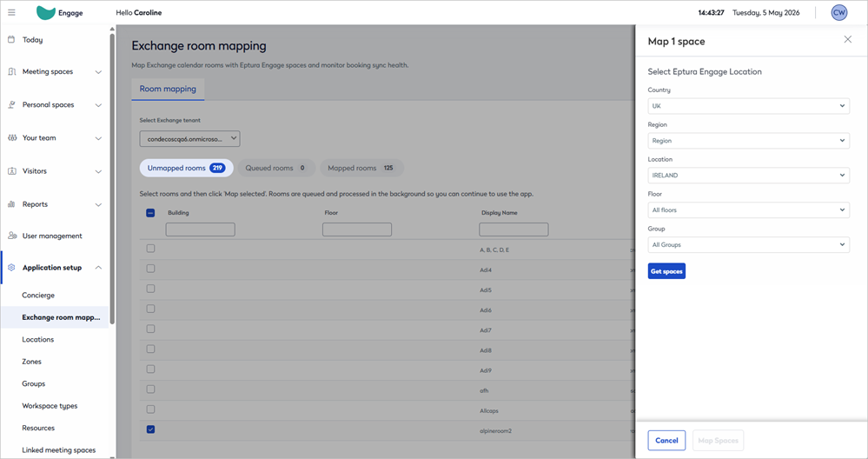Uncheck the alpineroom2 checkbox
868x459 pixels.
150,429
